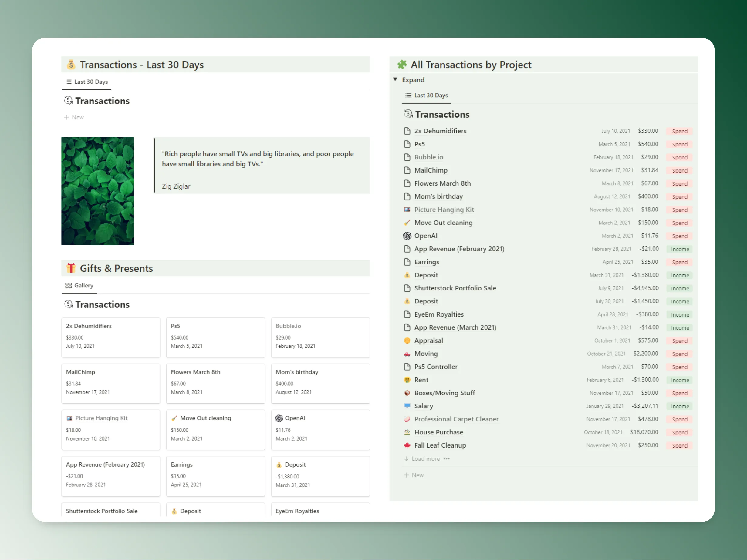Open the three-dot menu beside Load more
747x560 pixels.
coord(446,459)
